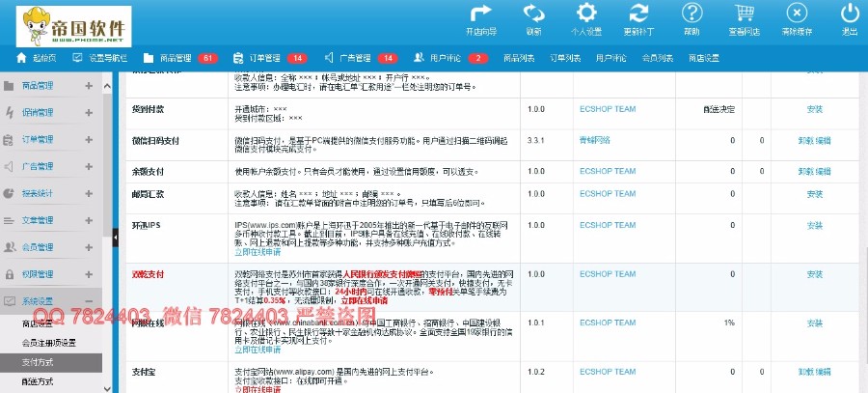Click the folder icon beside 商品管理 in the top nav
868x393 pixels.
(148, 58)
